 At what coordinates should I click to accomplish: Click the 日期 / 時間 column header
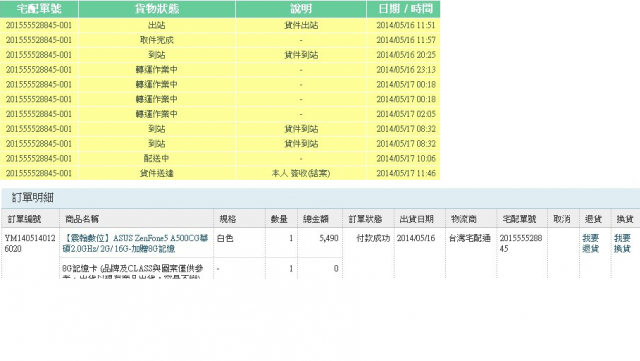(405, 9)
